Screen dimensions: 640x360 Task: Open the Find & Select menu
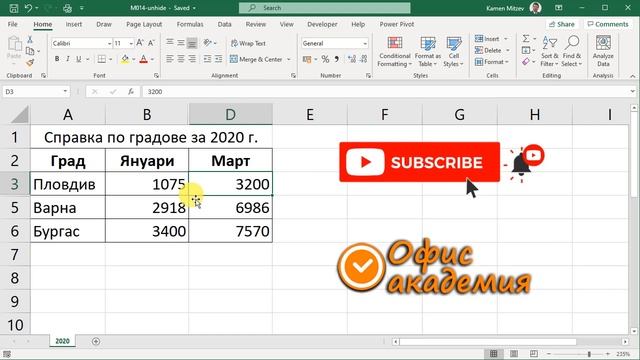click(x=572, y=52)
